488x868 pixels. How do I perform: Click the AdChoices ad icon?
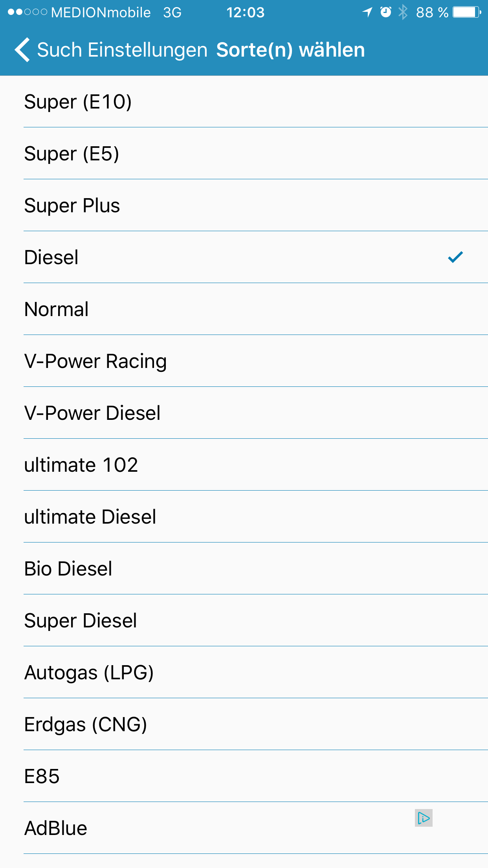(424, 818)
